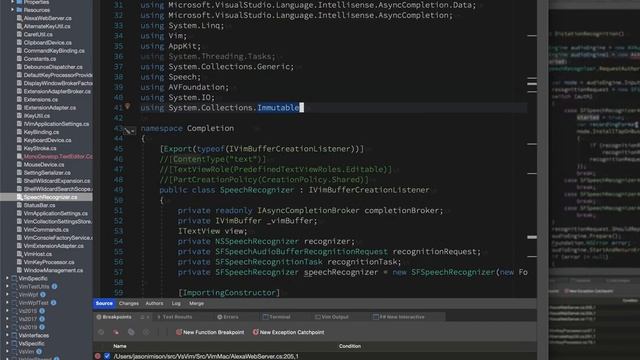This screenshot has width=640, height=360.
Task: Open the Vim Output pad tab
Action: pyautogui.click(x=331, y=317)
